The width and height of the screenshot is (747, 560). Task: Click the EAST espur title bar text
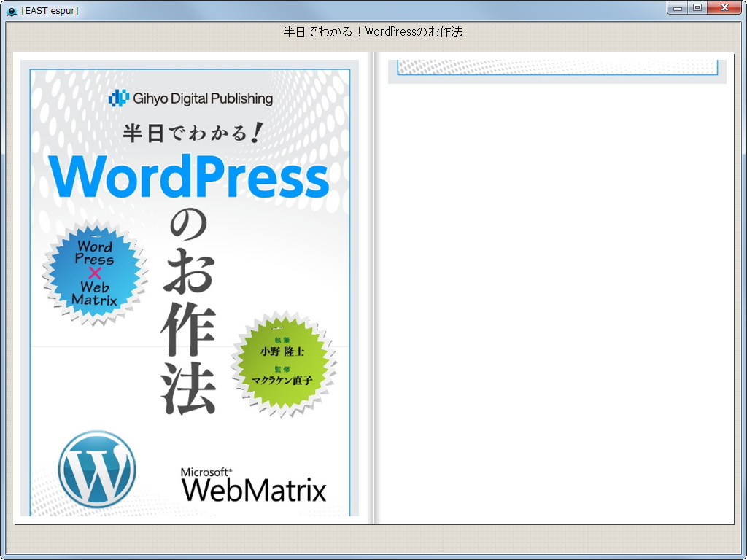50,10
